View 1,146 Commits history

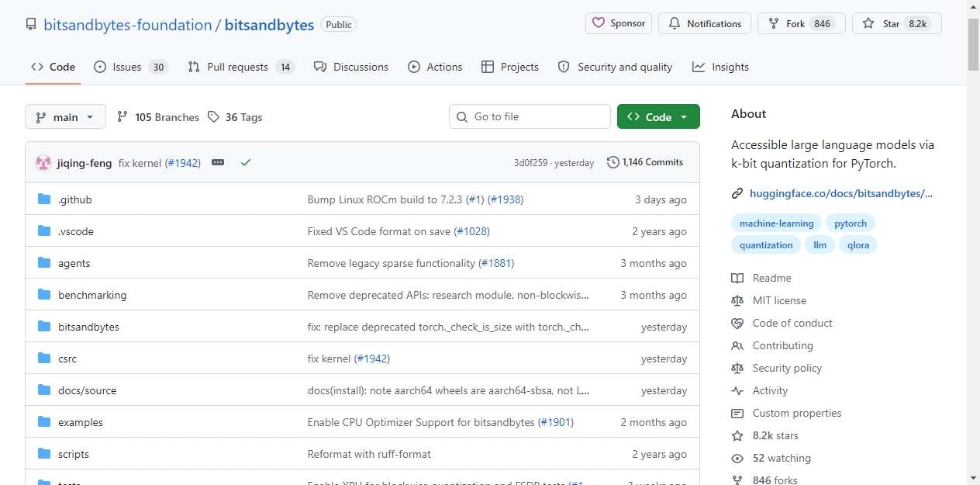pyautogui.click(x=645, y=162)
